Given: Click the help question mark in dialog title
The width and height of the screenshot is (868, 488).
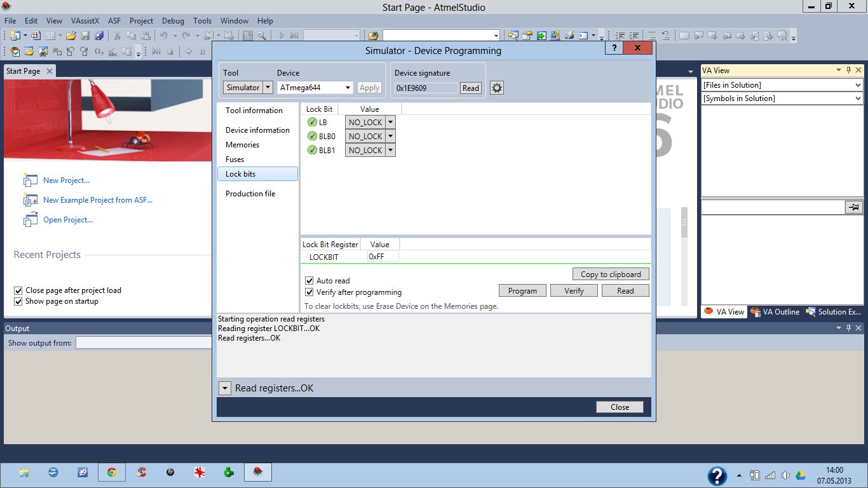Looking at the screenshot, I should coord(614,48).
